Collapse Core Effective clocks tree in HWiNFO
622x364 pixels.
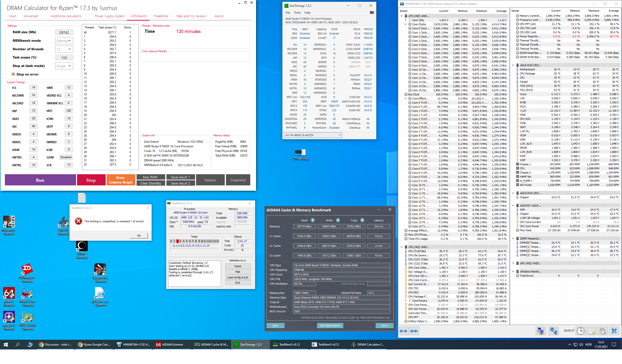(405, 98)
